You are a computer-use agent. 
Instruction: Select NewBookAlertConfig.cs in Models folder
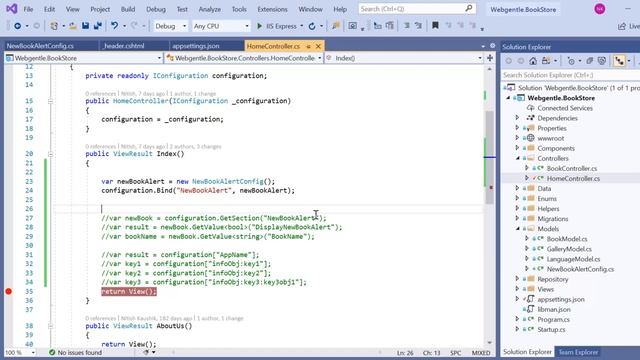pyautogui.click(x=580, y=269)
